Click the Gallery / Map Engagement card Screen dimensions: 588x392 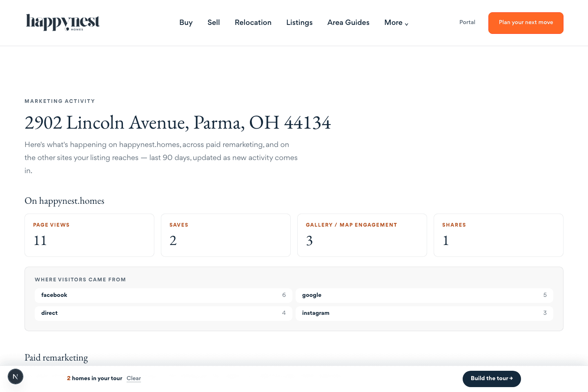(x=362, y=235)
